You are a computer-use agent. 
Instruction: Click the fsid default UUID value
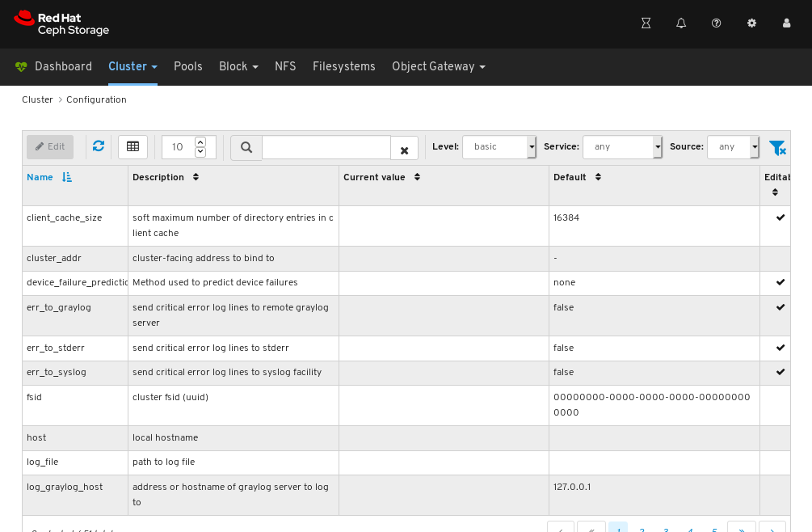(651, 404)
